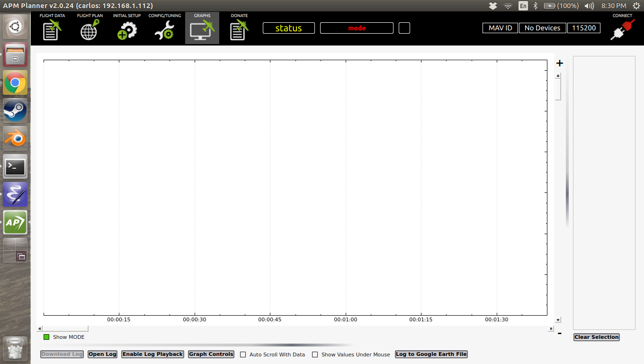Enable Auto Scroll With Data
The width and height of the screenshot is (644, 364).
coord(243,354)
